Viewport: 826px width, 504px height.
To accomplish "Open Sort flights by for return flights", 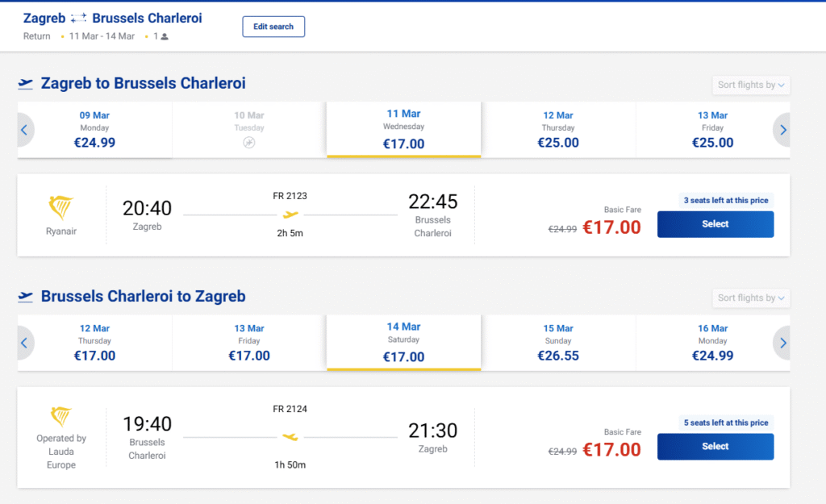I will (751, 298).
